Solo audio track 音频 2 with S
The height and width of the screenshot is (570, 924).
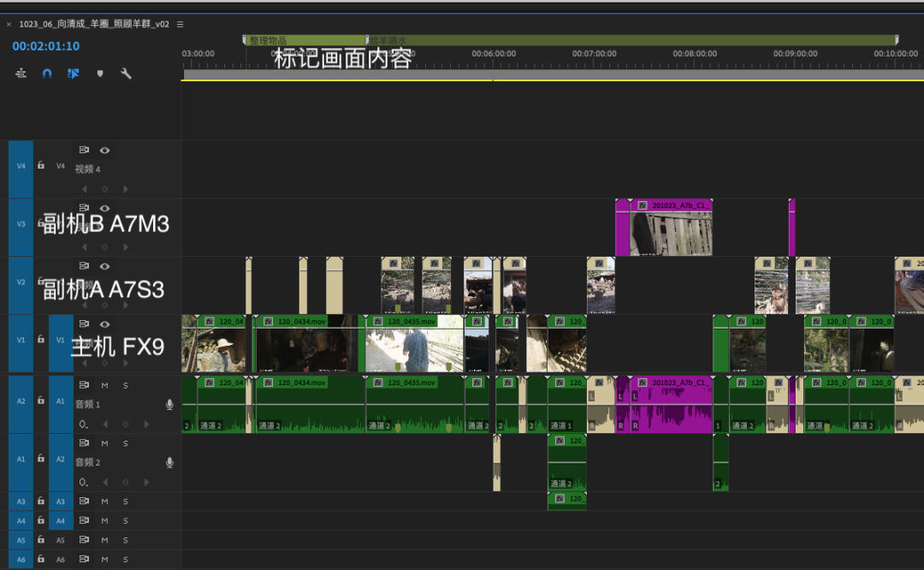click(125, 443)
